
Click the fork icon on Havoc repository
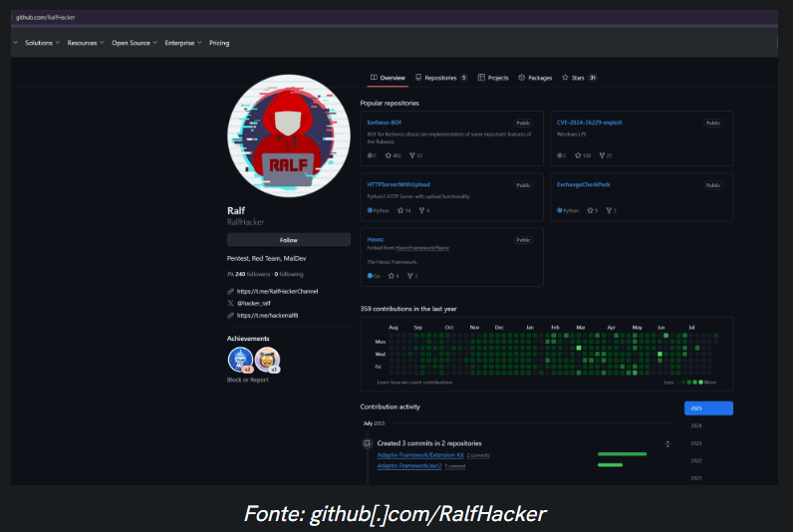pos(409,275)
